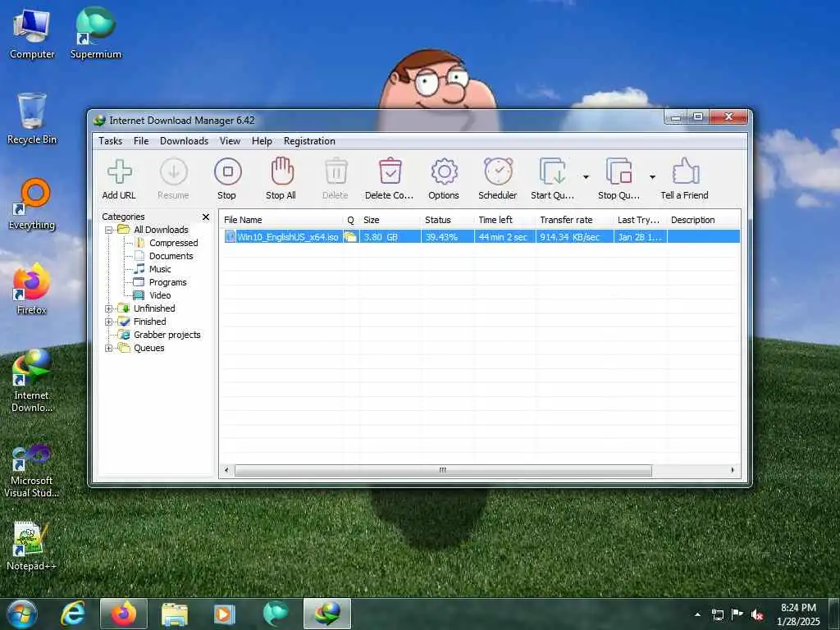Click the horizontal scrollbar thumb in the download list
Screen dimensions: 840x630
click(443, 470)
